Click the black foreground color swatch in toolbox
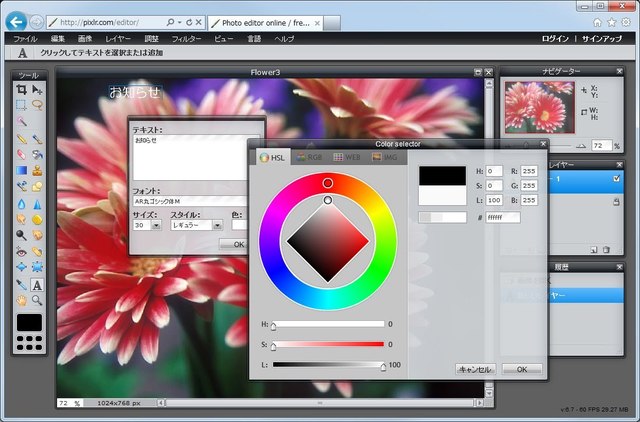This screenshot has height=422, width=640. [x=29, y=322]
